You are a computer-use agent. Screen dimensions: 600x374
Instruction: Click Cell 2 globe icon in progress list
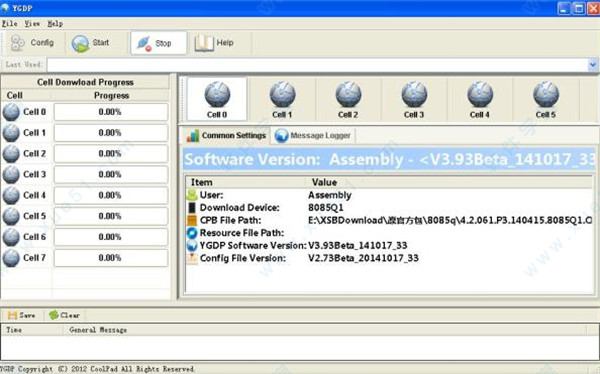(11, 154)
